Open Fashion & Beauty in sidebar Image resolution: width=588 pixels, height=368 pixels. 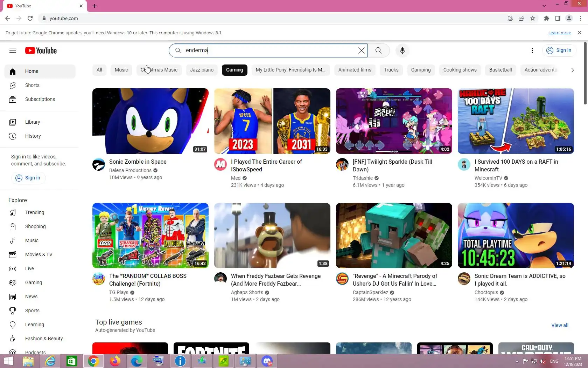pos(40,339)
